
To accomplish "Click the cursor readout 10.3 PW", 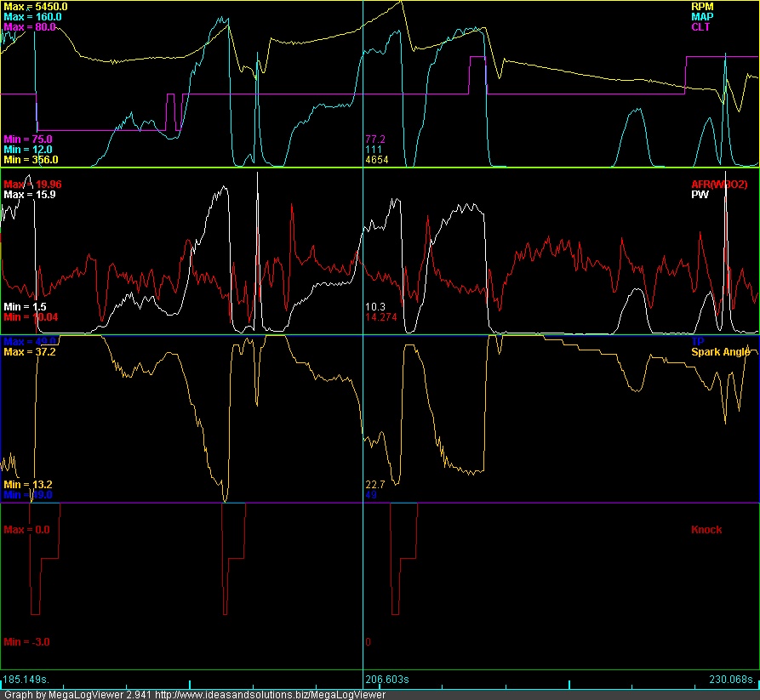I will 375,307.
